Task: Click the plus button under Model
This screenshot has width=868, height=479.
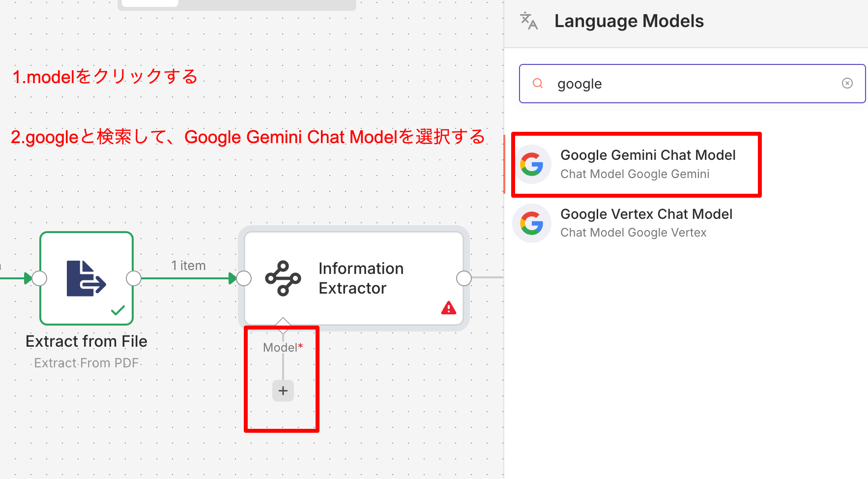Action: 283,391
